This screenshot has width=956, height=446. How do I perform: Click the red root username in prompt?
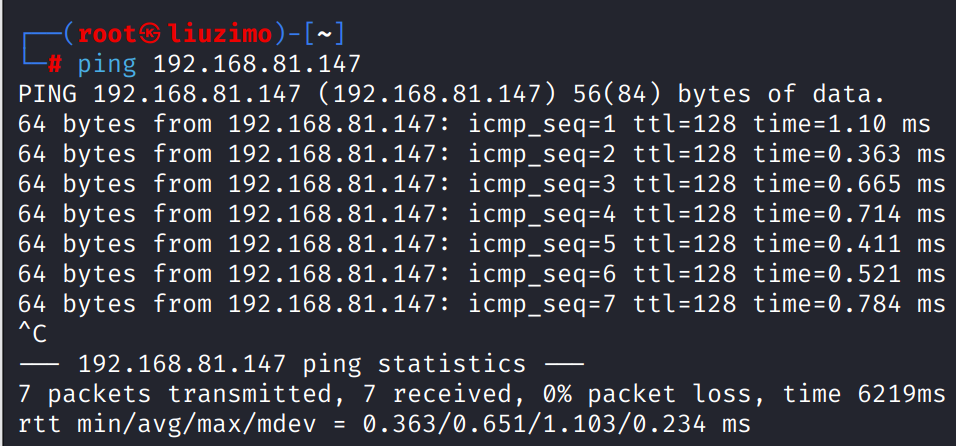(x=109, y=34)
